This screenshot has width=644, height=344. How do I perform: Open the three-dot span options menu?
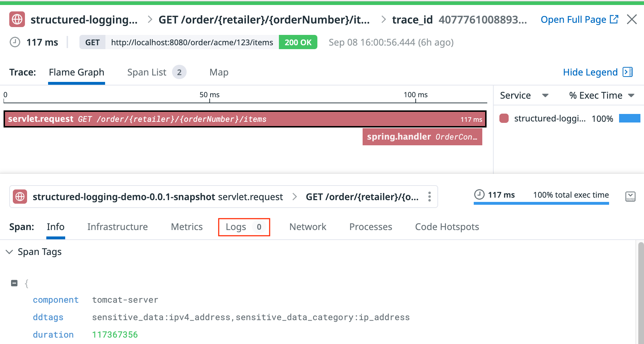point(430,197)
